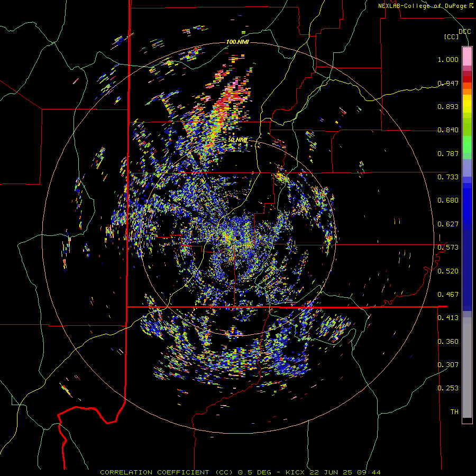Screen dimensions: 476x476
Task: Click the 50 NMI range ring label
Action: (238, 140)
